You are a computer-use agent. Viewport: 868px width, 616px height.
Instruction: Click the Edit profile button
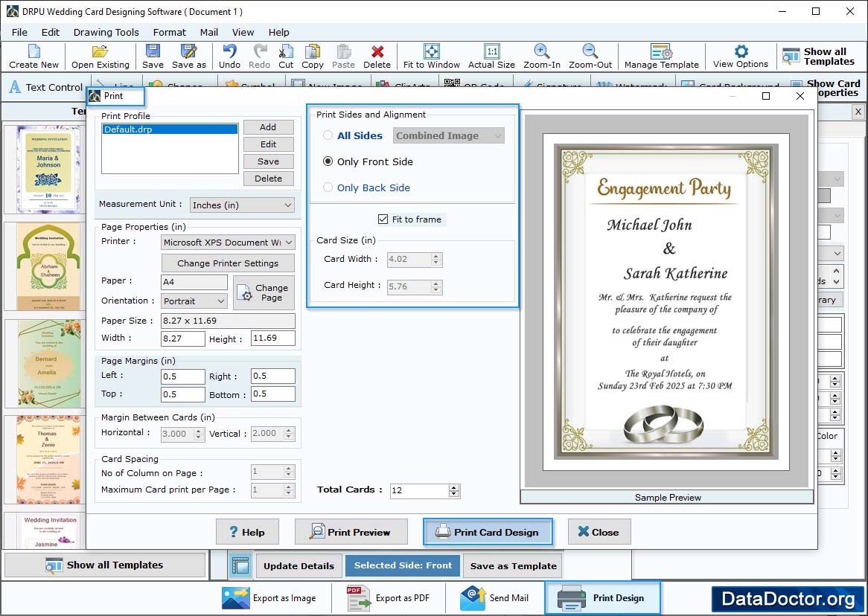269,144
